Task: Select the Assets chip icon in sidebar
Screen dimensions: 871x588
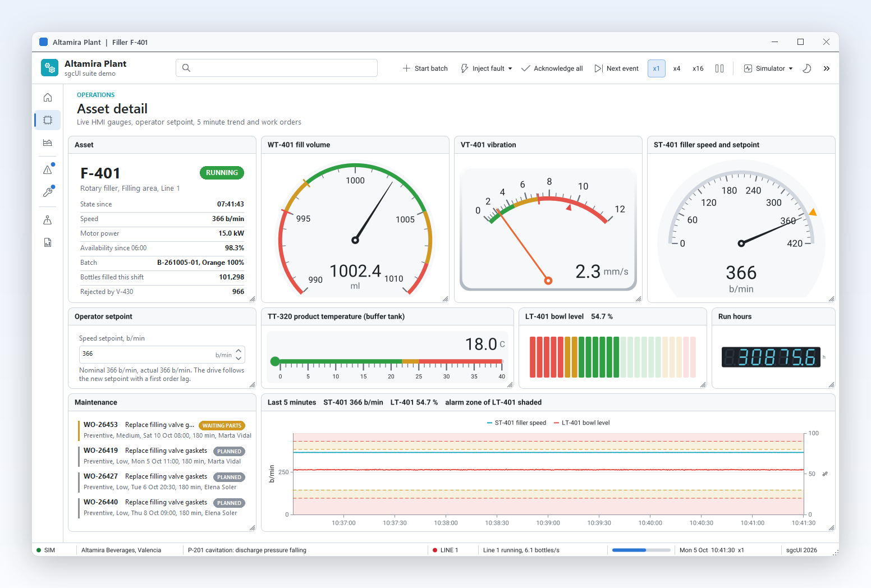Action: point(48,120)
